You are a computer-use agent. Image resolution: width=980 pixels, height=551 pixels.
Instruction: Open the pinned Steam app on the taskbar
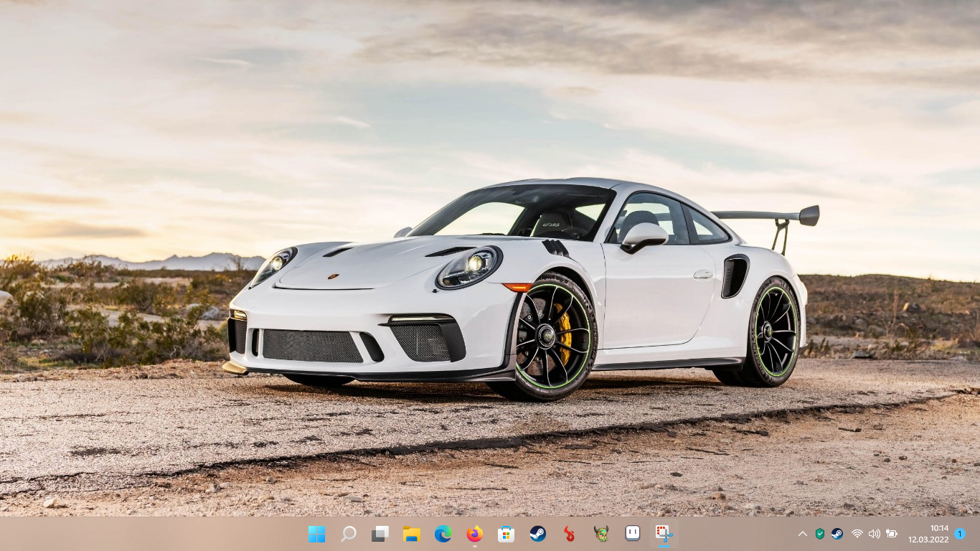point(537,534)
